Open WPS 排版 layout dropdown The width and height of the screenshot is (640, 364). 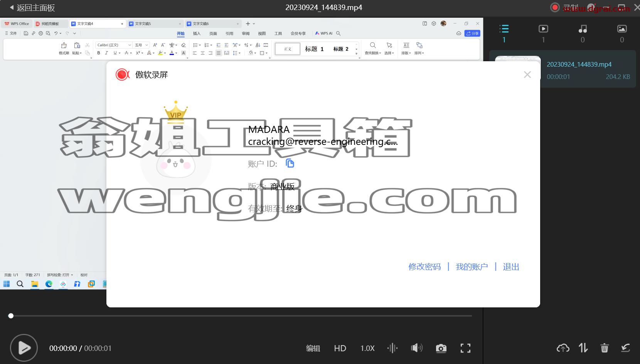[406, 49]
